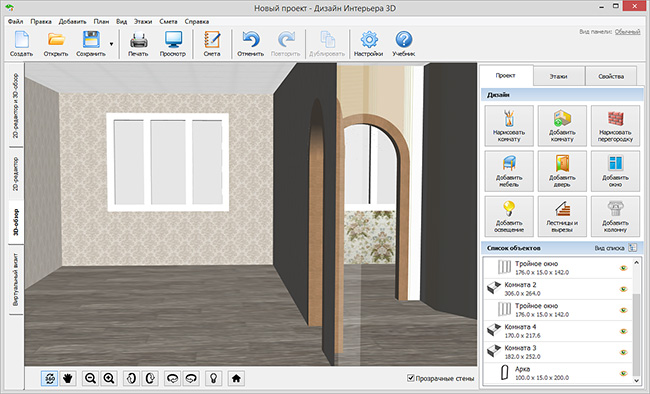Viewport: 650px width, 394px height.
Task: Select Комната 4 in the object list
Action: pyautogui.click(x=558, y=331)
